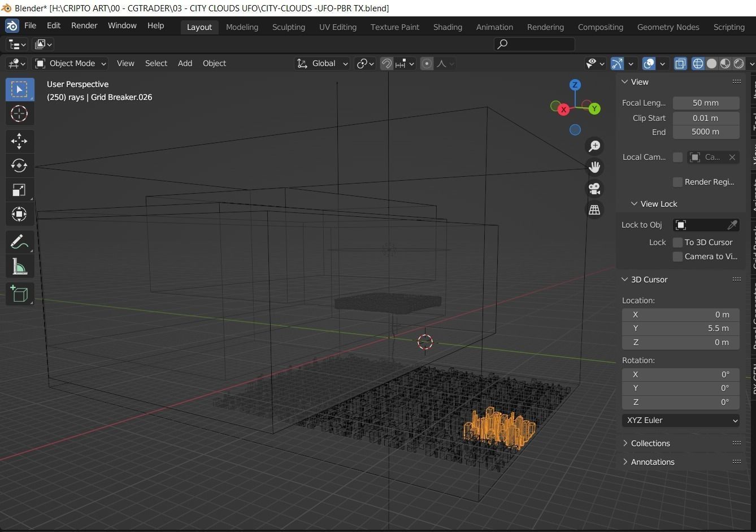
Task: Switch to the Modeling workspace tab
Action: coord(242,27)
